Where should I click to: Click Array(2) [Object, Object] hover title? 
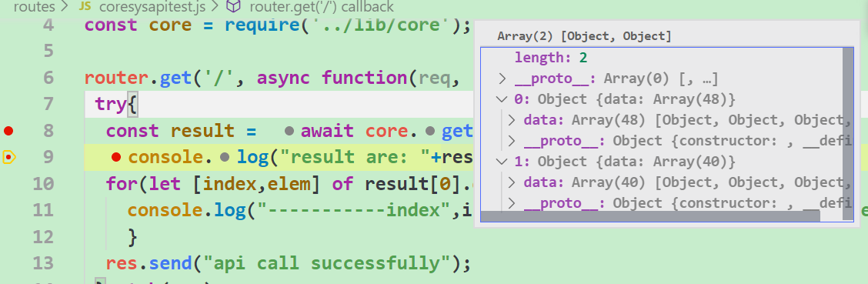tap(584, 36)
